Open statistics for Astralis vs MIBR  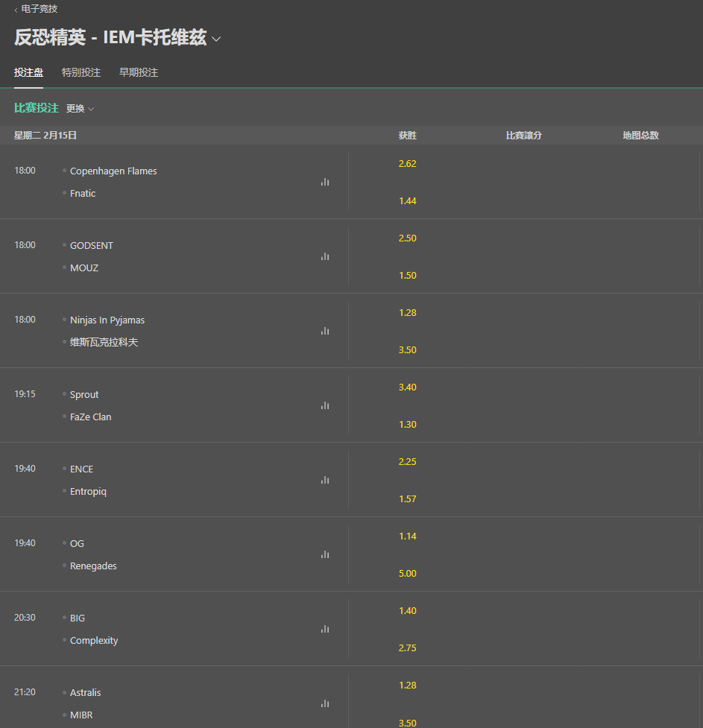point(325,703)
